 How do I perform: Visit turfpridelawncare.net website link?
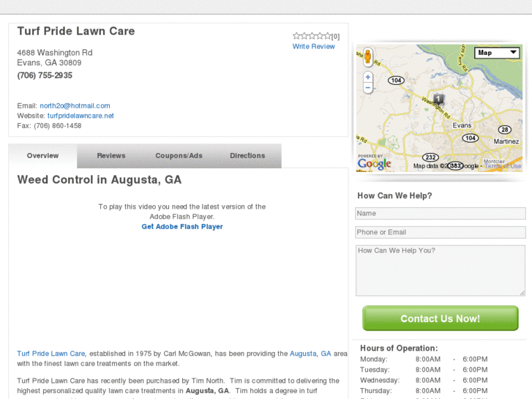coord(80,116)
